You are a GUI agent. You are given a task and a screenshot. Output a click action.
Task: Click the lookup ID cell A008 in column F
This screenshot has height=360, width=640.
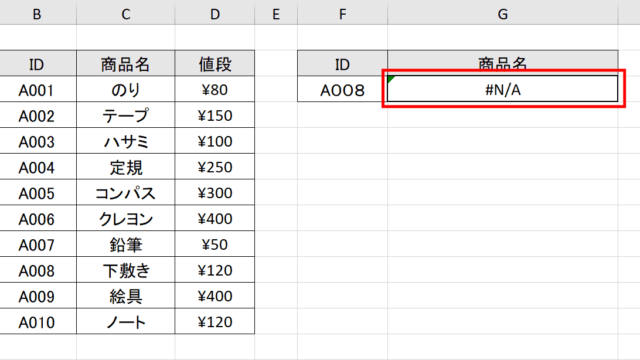(342, 89)
